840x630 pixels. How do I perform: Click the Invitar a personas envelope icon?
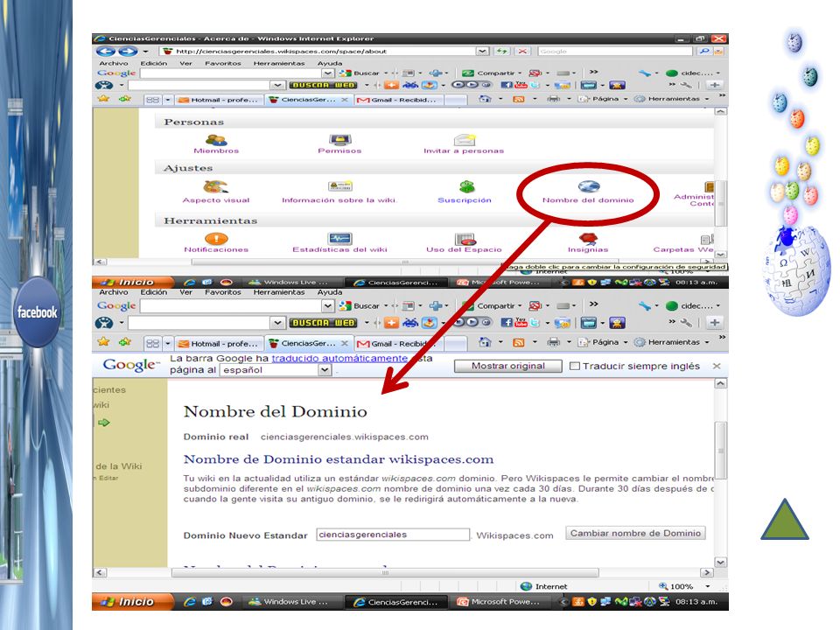point(465,140)
